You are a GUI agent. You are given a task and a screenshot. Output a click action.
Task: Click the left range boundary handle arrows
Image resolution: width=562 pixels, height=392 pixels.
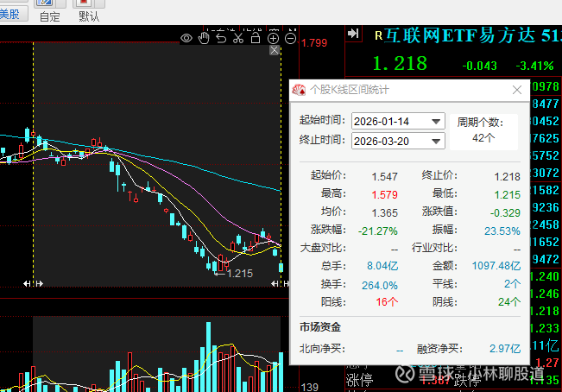34,284
